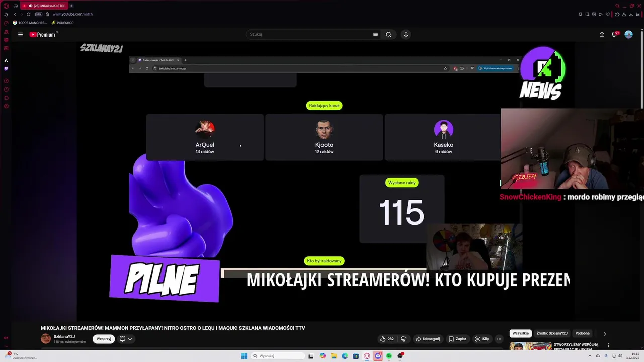The image size is (644, 362).
Task: Toggle the Opera VPN badge
Action: pos(39,14)
